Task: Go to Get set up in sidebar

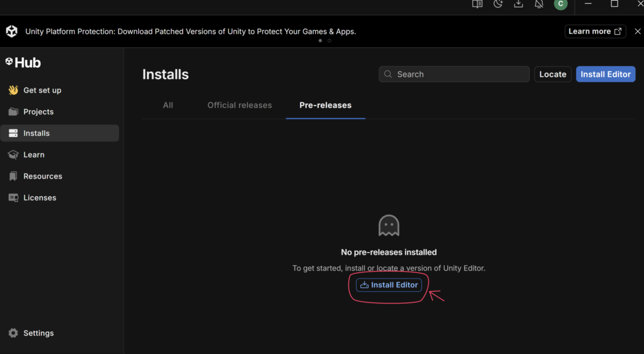Action: (42, 91)
